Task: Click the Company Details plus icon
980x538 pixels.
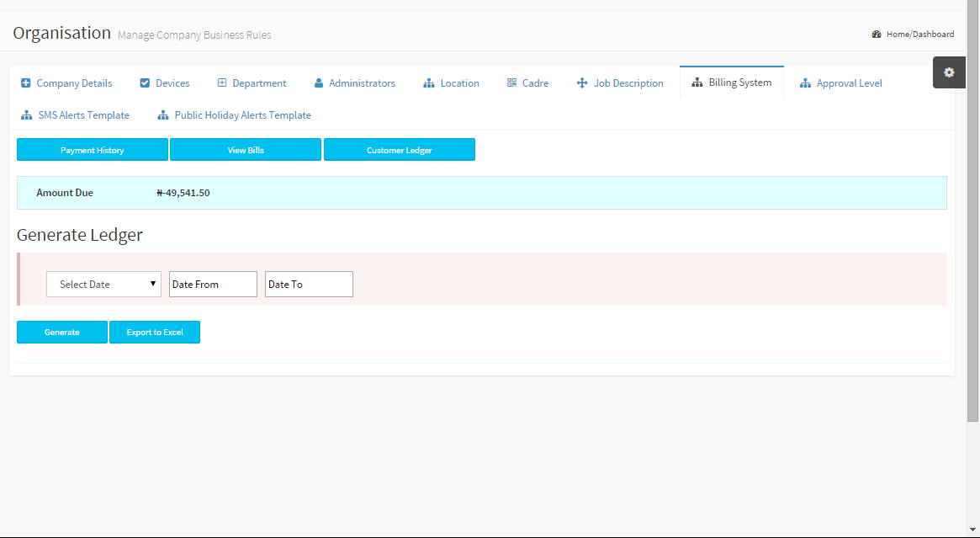Action: point(25,83)
